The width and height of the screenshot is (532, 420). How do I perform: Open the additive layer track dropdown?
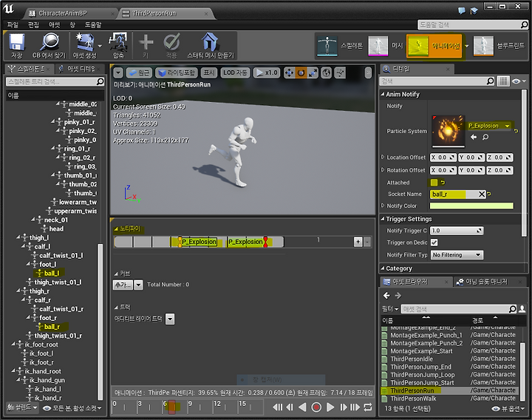pyautogui.click(x=170, y=319)
